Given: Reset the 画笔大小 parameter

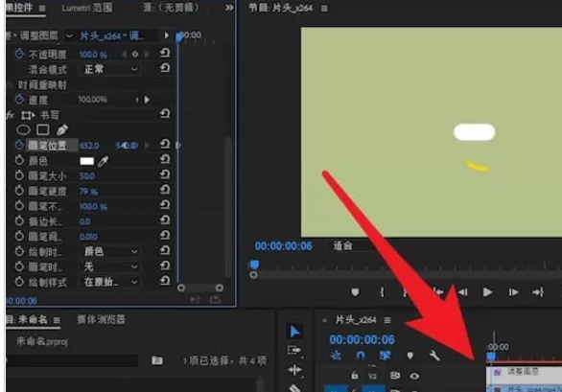Looking at the screenshot, I should [x=165, y=174].
